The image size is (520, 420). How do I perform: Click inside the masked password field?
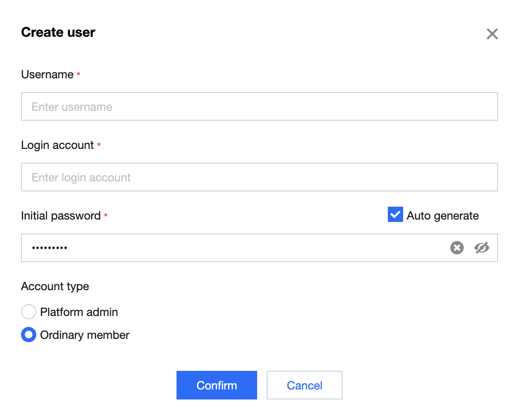(x=229, y=248)
